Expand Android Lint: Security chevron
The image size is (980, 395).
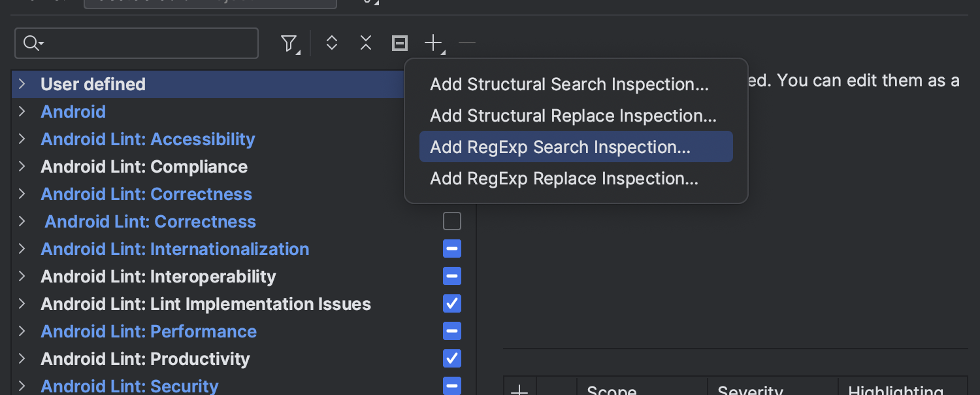coord(22,386)
